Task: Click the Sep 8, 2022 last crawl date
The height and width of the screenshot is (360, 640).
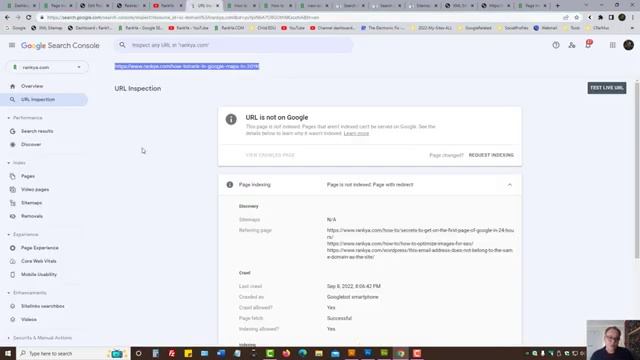Action: pyautogui.click(x=353, y=287)
